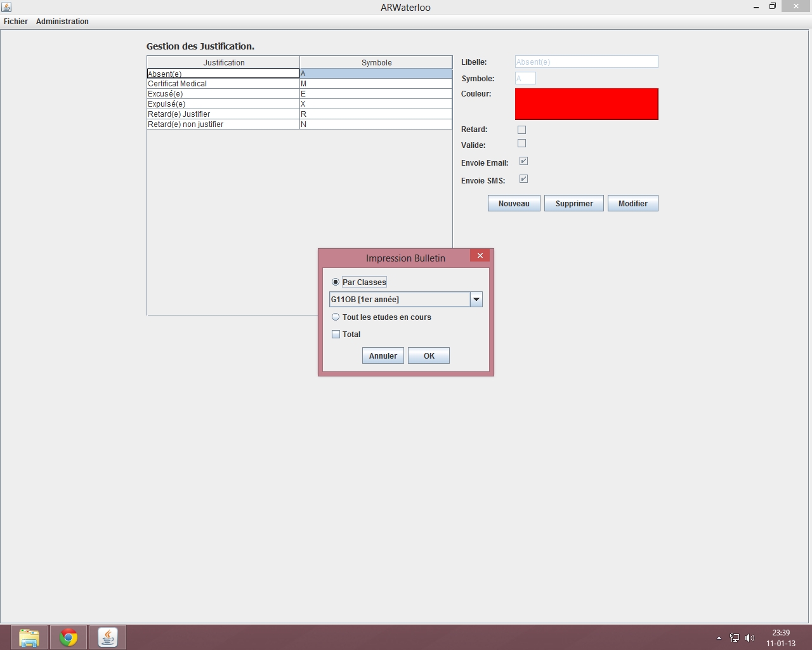Select the Par Classes radio option
The height and width of the screenshot is (650, 812).
pos(336,282)
